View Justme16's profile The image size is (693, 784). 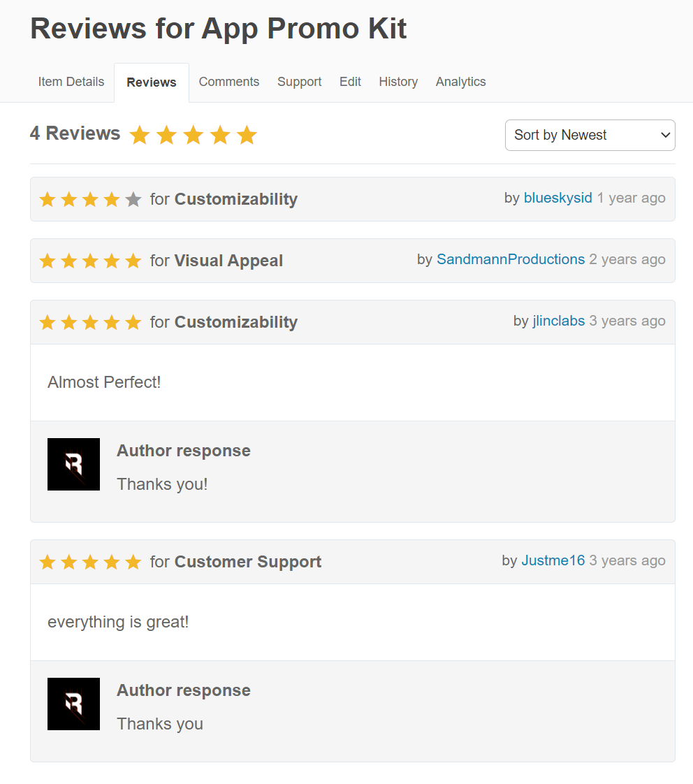[x=553, y=560]
